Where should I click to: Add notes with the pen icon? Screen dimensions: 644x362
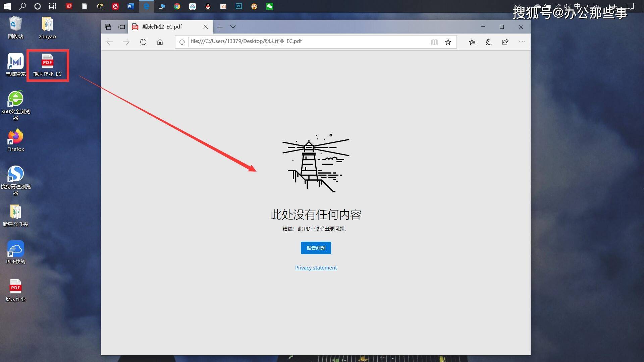pos(489,42)
